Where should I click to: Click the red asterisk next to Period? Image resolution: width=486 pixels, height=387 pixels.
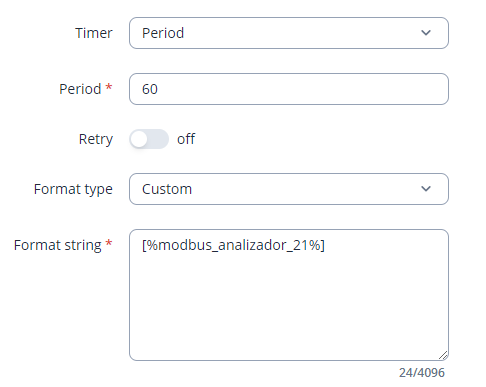[x=109, y=87]
